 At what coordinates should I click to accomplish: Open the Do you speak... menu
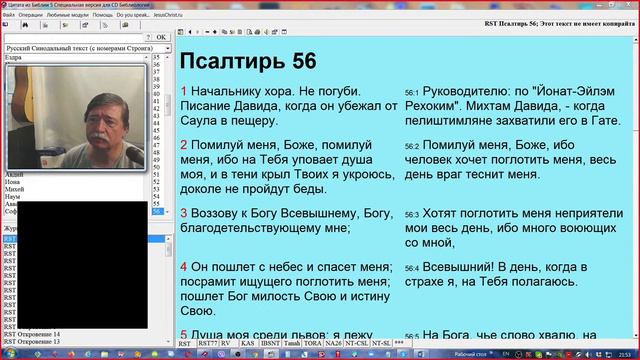click(133, 15)
